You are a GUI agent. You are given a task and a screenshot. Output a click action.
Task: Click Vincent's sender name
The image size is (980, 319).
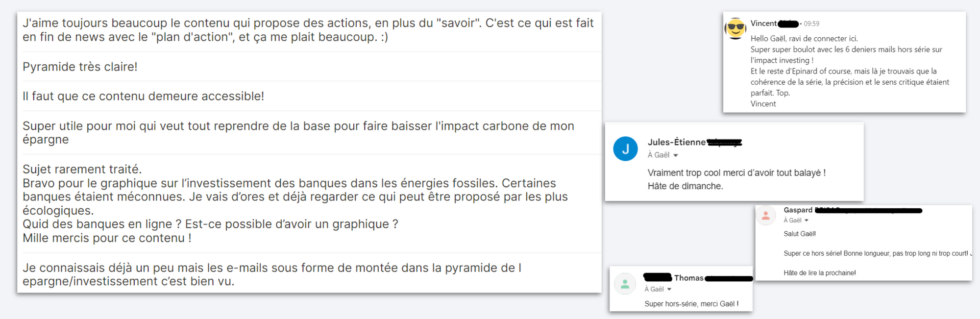[x=763, y=24]
